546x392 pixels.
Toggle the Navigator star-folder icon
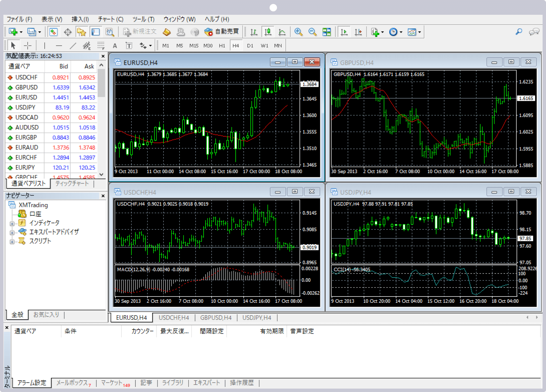pos(81,32)
